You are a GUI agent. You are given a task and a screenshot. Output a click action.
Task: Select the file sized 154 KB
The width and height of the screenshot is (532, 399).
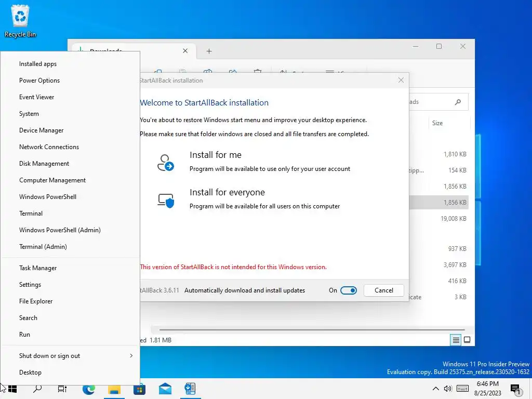457,170
